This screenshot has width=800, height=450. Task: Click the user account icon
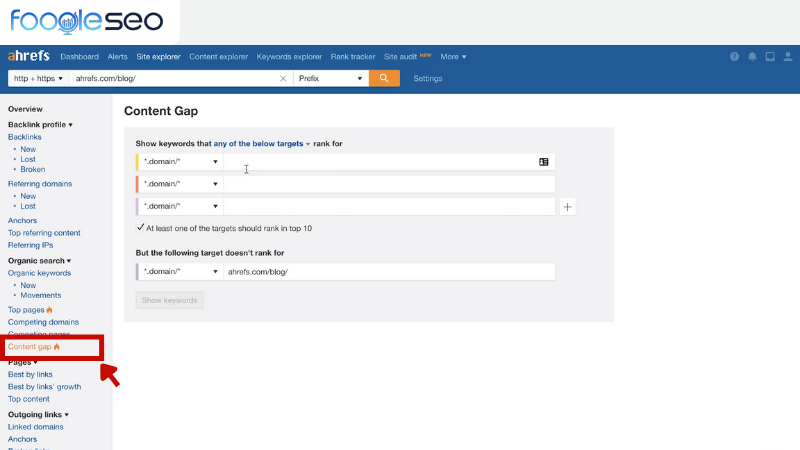[x=787, y=57]
